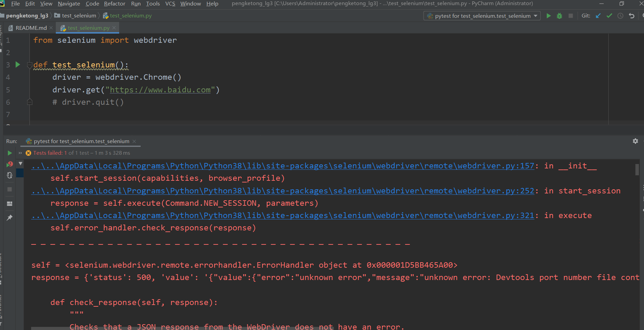
Task: Click the Stop button in the top toolbar
Action: coord(570,16)
